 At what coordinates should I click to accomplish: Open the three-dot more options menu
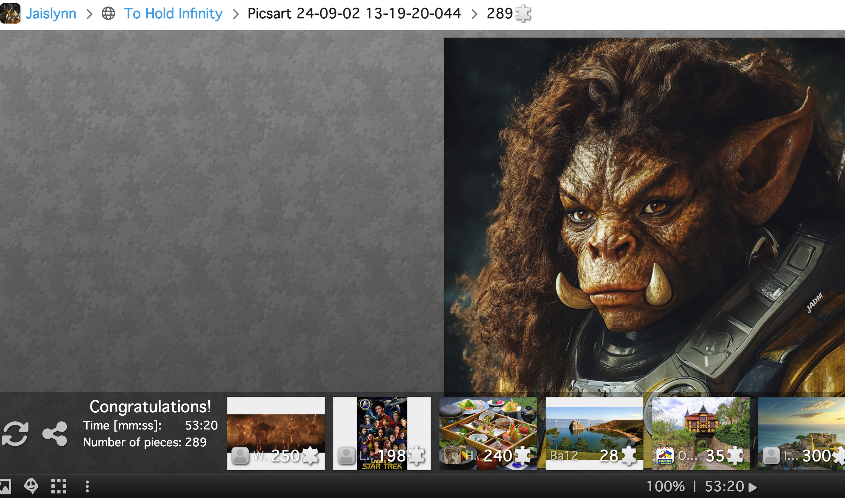pyautogui.click(x=87, y=486)
